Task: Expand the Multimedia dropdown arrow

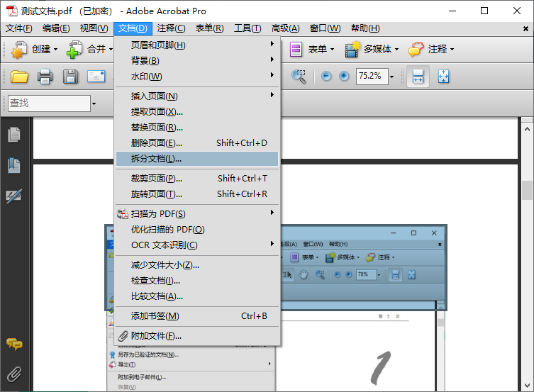Action: click(x=396, y=50)
